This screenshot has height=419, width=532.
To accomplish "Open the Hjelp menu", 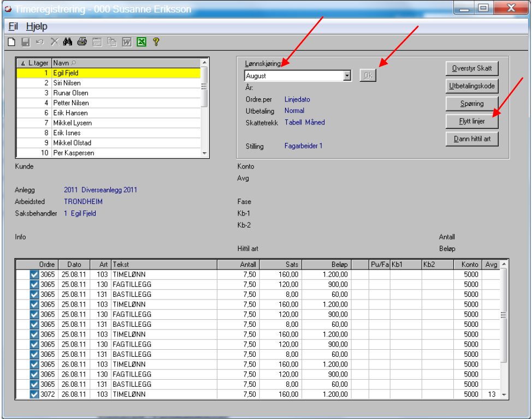I will [37, 26].
